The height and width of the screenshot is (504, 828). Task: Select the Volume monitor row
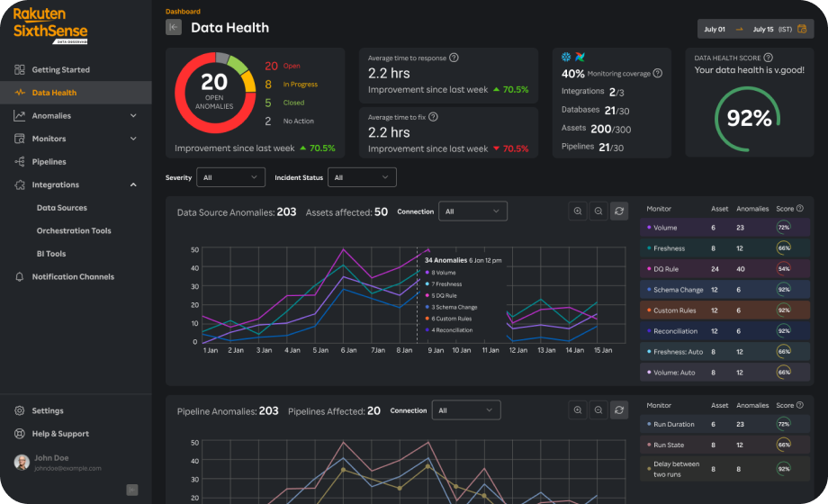click(x=724, y=228)
